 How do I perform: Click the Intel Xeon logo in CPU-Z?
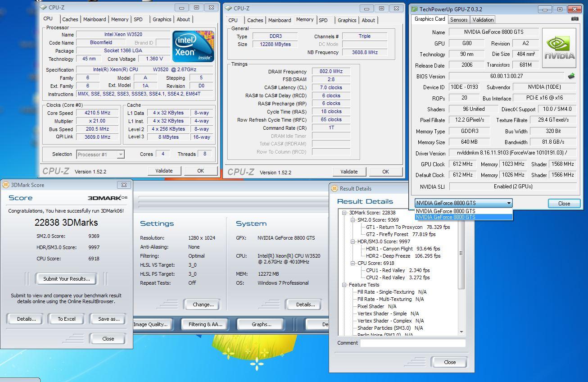(x=193, y=46)
